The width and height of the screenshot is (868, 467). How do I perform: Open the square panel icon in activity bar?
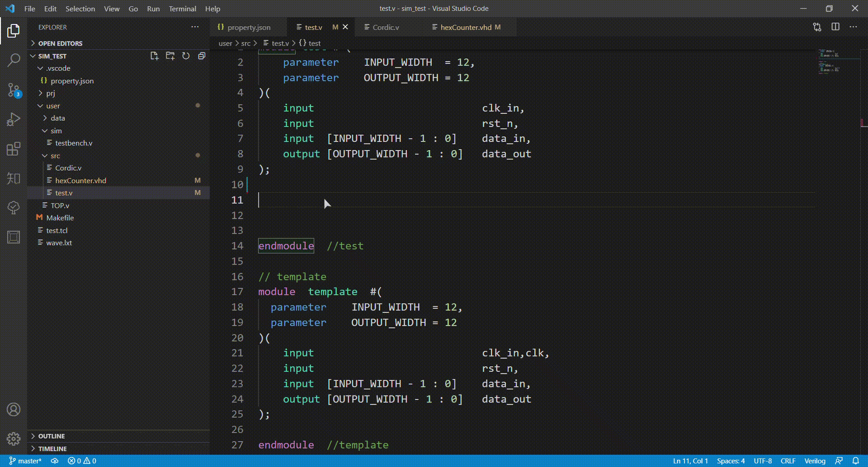click(x=14, y=237)
